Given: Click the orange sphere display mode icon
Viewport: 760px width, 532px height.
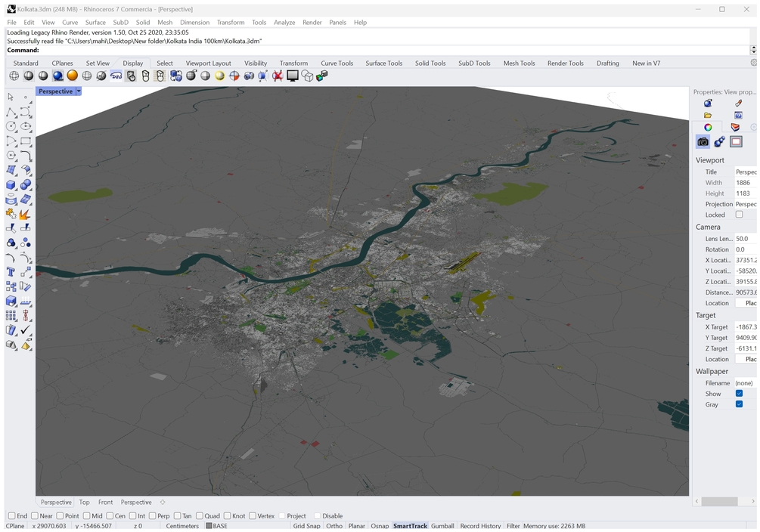Looking at the screenshot, I should pyautogui.click(x=72, y=76).
